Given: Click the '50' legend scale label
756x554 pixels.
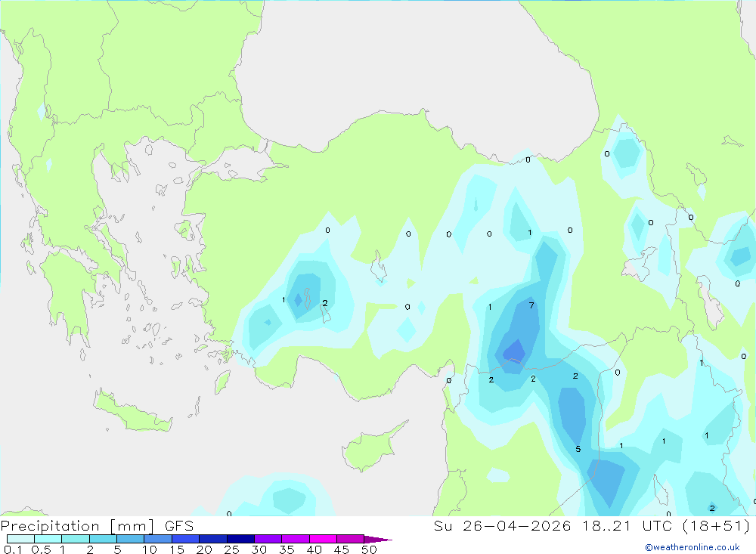Looking at the screenshot, I should (369, 549).
